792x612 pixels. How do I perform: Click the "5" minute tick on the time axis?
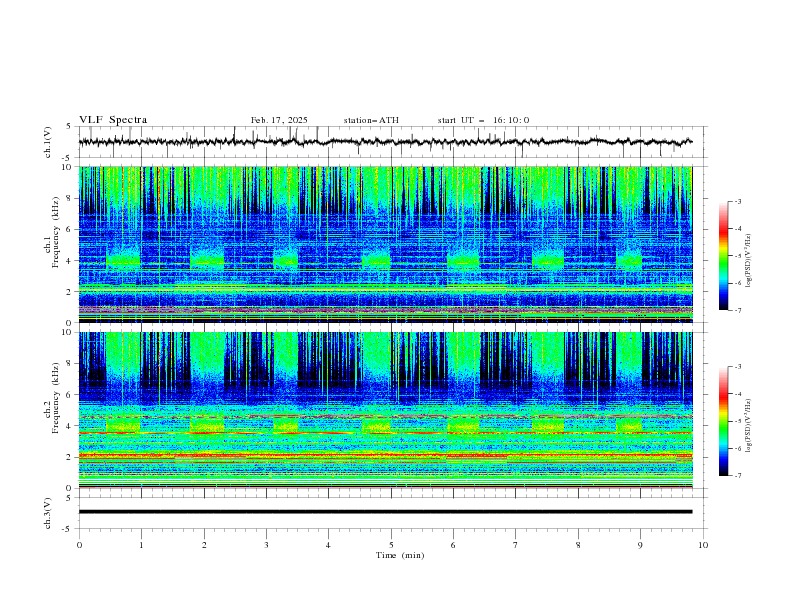click(x=391, y=545)
